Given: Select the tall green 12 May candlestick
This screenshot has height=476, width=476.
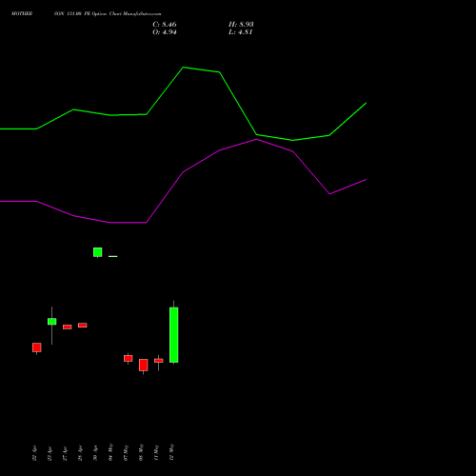Looking at the screenshot, I should point(174,335).
